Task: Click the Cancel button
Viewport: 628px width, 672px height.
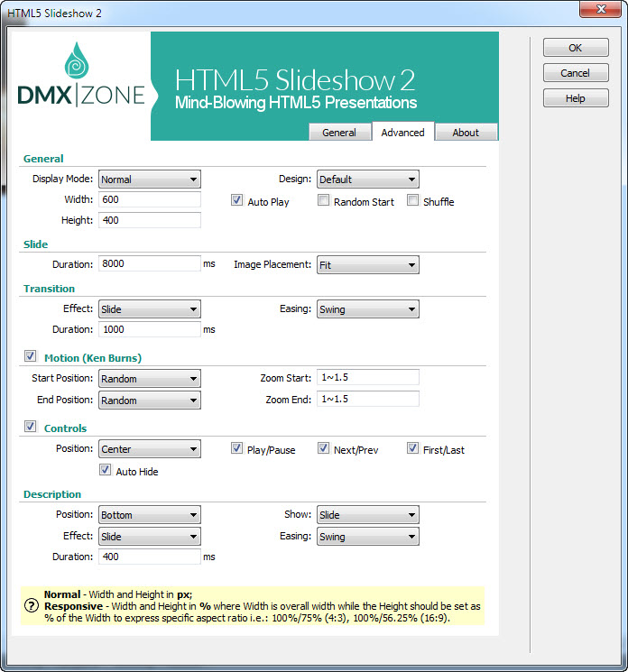Action: click(x=576, y=73)
